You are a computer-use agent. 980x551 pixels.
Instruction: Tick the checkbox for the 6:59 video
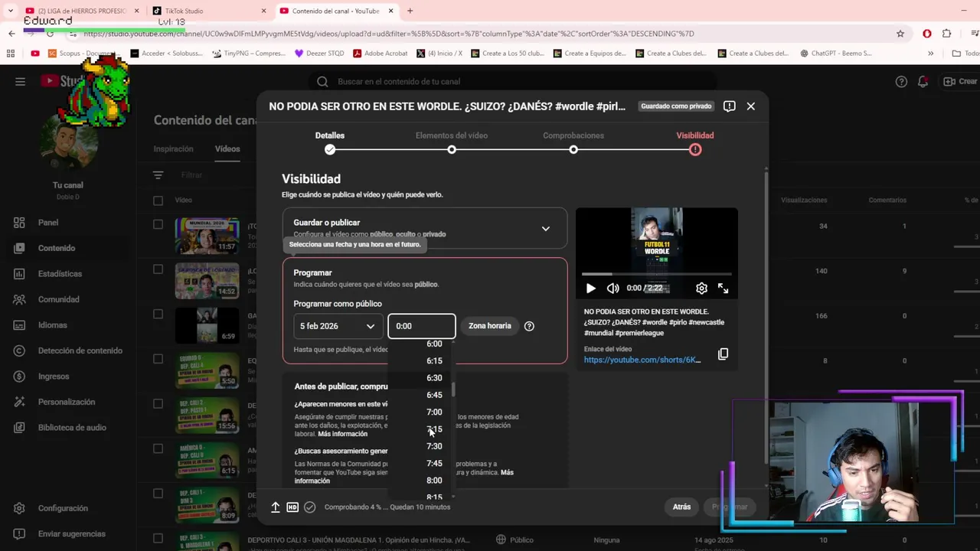158,314
